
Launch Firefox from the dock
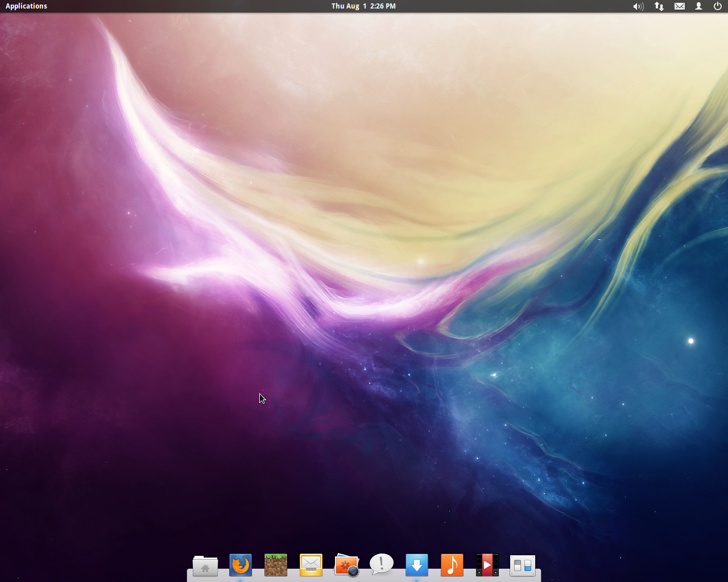241,565
